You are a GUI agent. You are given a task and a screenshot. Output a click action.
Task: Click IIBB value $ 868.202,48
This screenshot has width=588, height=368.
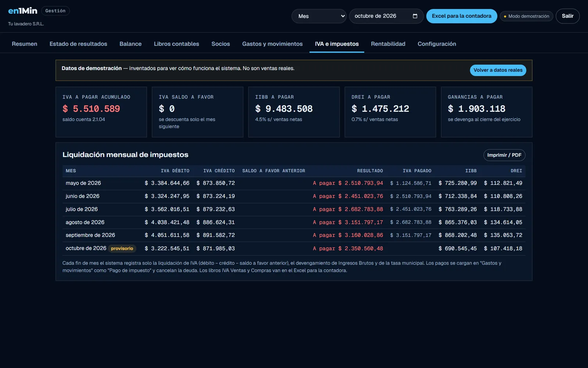click(458, 235)
